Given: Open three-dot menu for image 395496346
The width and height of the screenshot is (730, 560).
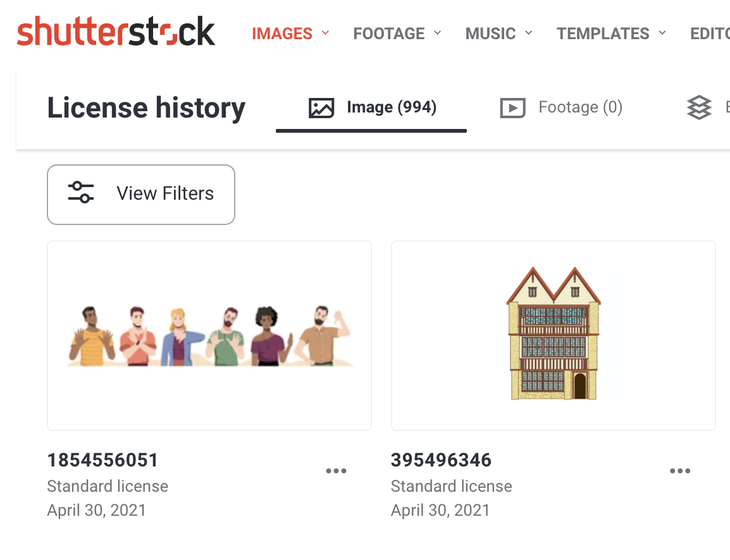Looking at the screenshot, I should [x=680, y=471].
